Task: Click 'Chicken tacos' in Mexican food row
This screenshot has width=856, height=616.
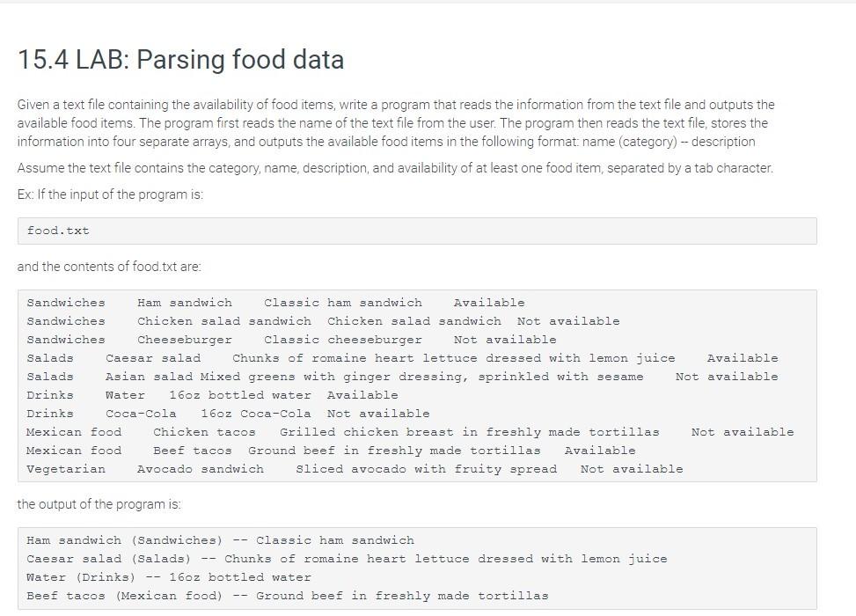Action: [204, 432]
